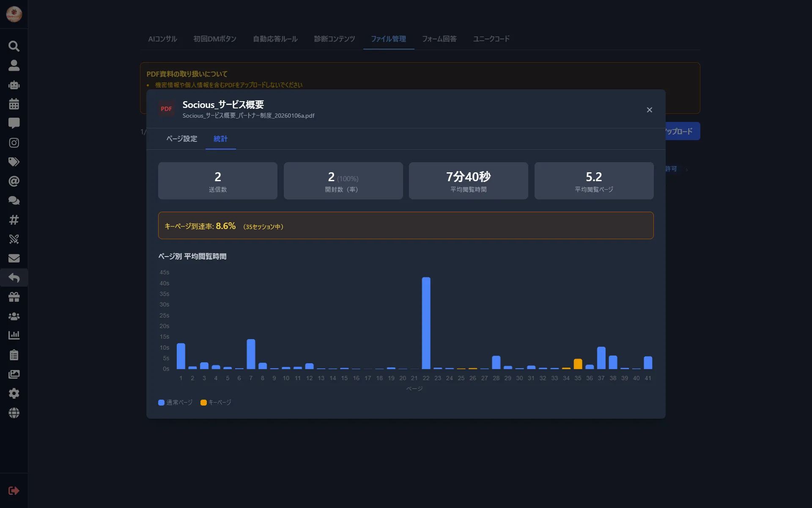
Task: Click the 平均閲覧時間 stat card
Action: 469,181
